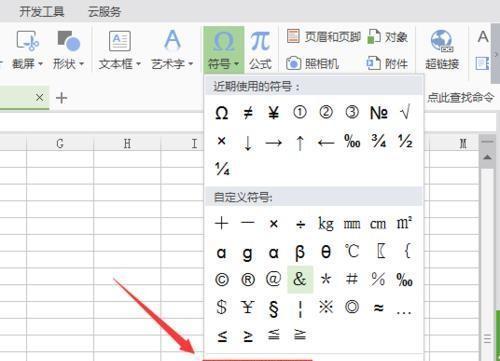Image resolution: width=500 pixels, height=361 pixels.
Task: Expand the 截屏 dropdown arrow
Action: pyautogui.click(x=40, y=63)
